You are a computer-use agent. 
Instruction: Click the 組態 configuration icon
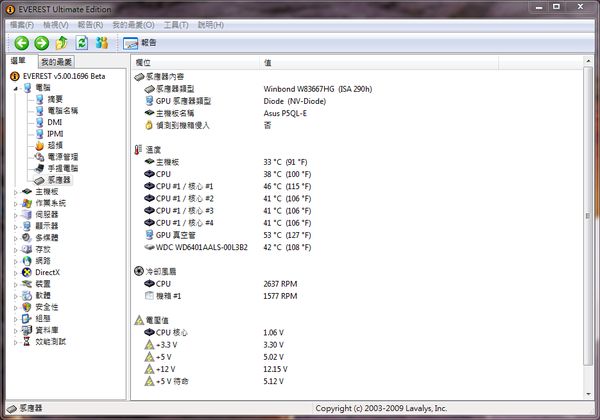(x=27, y=318)
